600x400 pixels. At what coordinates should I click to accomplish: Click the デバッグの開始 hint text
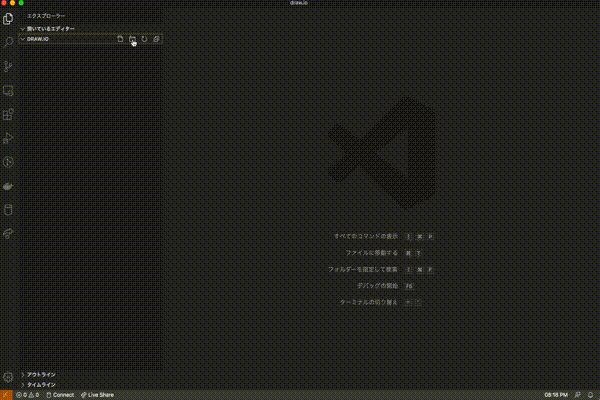tap(377, 286)
